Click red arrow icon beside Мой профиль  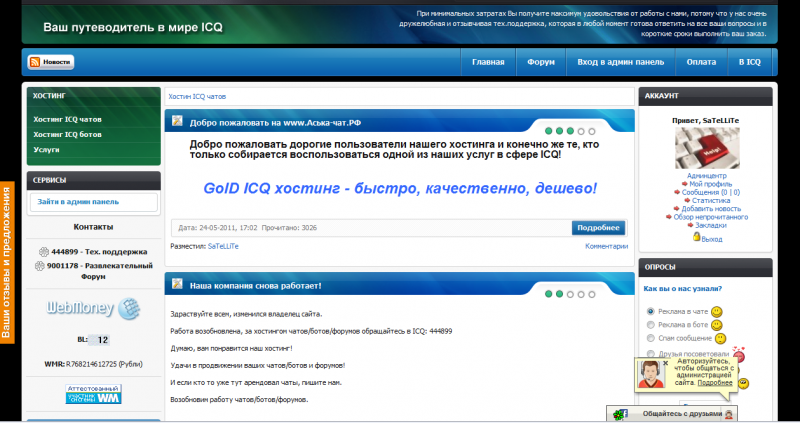point(684,184)
